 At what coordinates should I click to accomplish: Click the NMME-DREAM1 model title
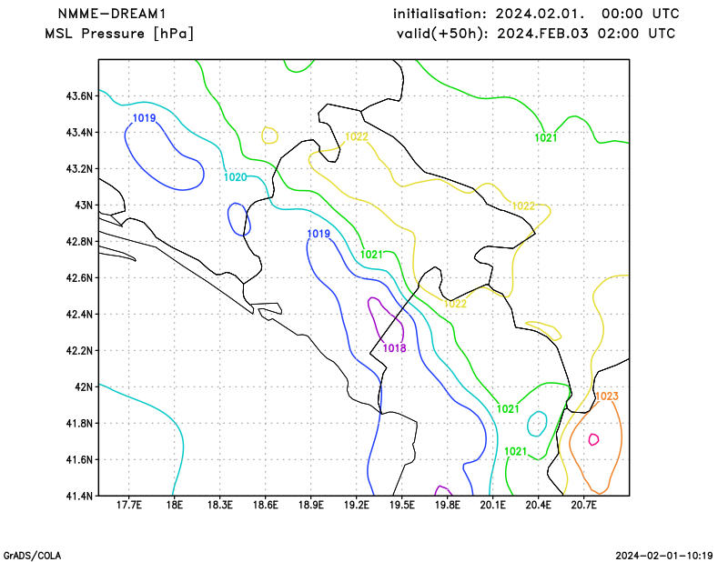tap(112, 14)
